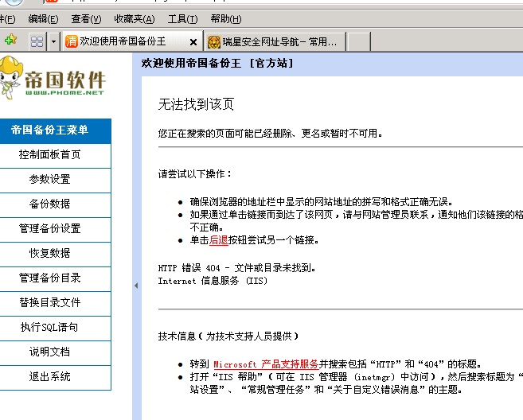Image resolution: width=523 pixels, height=420 pixels.
Task: Click the 后退 link
Action: point(218,240)
